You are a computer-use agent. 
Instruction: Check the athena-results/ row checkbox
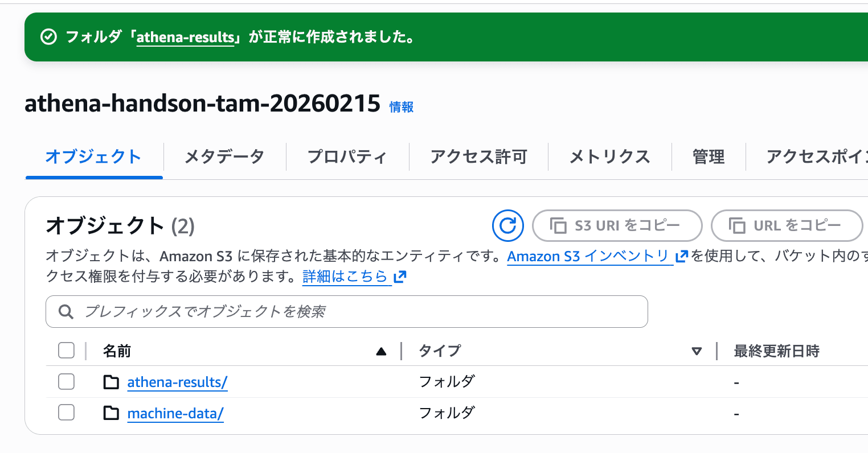[67, 382]
